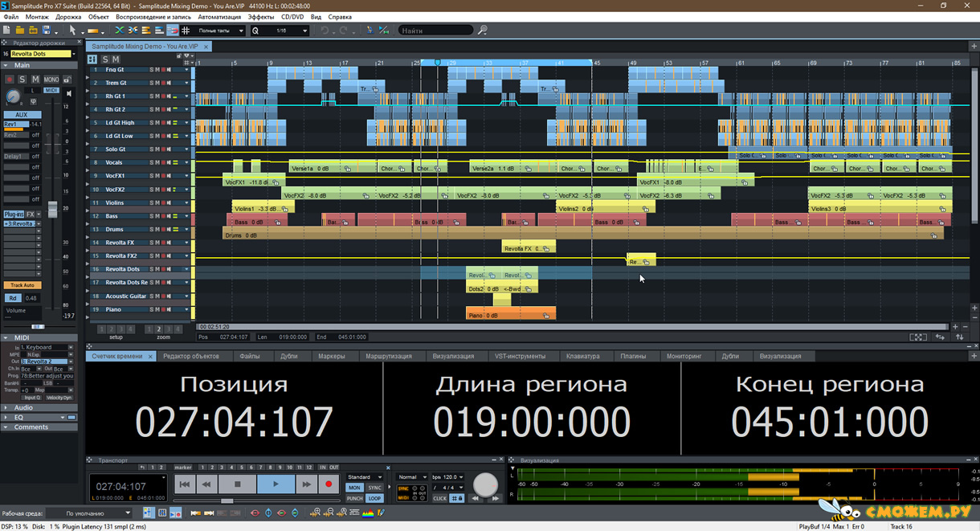Switch to the Маркеры tab

pos(332,356)
